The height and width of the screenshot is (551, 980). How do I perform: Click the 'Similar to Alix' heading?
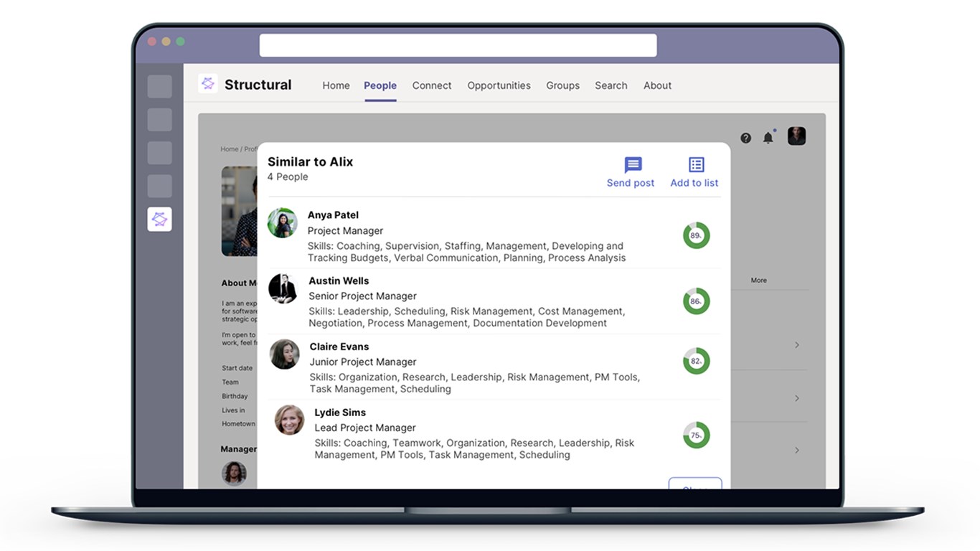coord(311,161)
